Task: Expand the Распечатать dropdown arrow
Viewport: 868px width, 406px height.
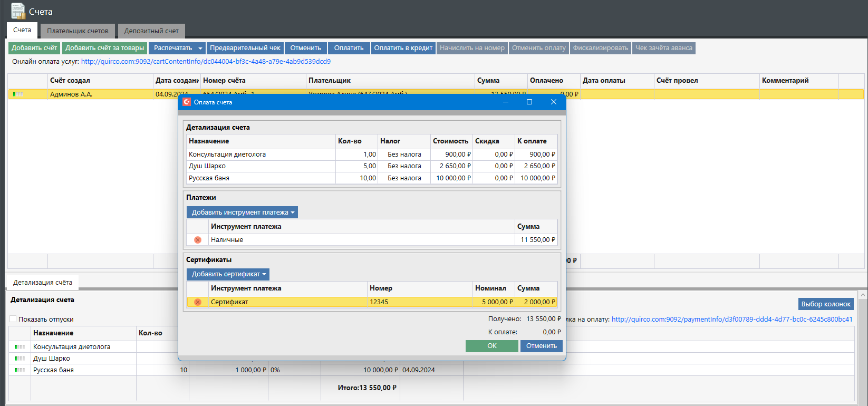Action: (x=200, y=49)
